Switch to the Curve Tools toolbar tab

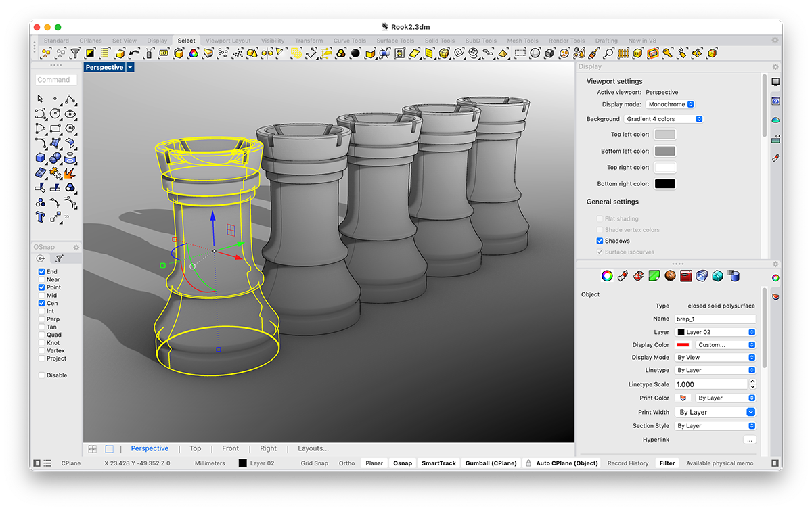(x=350, y=41)
